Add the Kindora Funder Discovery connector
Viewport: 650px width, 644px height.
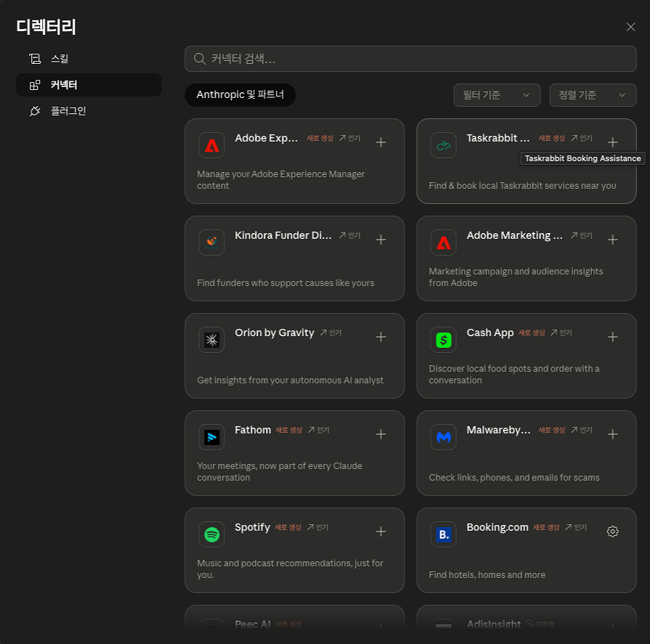click(x=381, y=240)
